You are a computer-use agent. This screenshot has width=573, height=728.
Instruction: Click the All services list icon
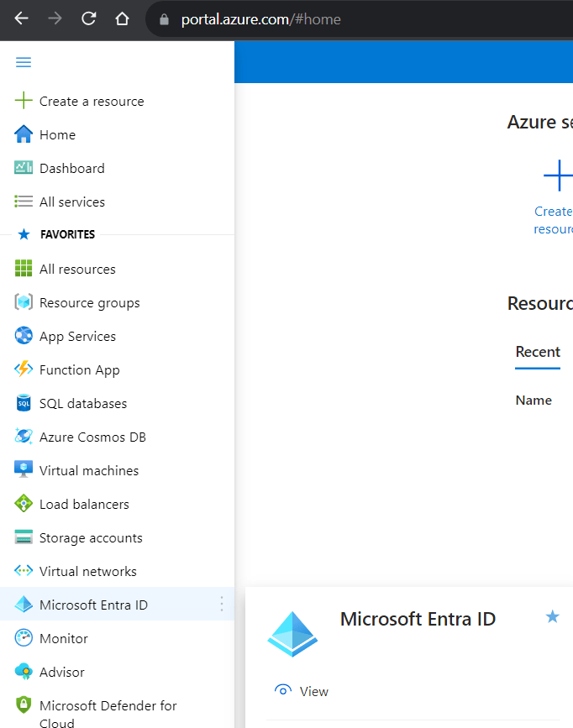click(x=24, y=202)
